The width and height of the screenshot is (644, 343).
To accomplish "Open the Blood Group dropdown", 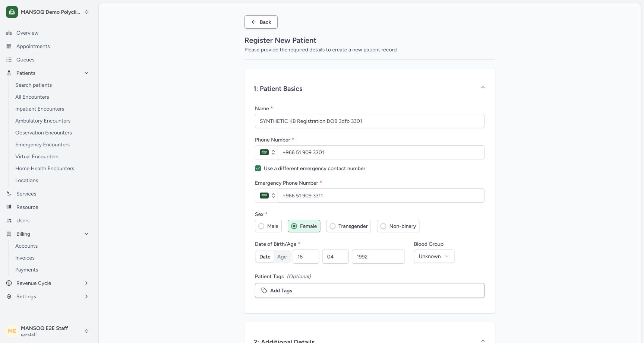I will coord(434,256).
